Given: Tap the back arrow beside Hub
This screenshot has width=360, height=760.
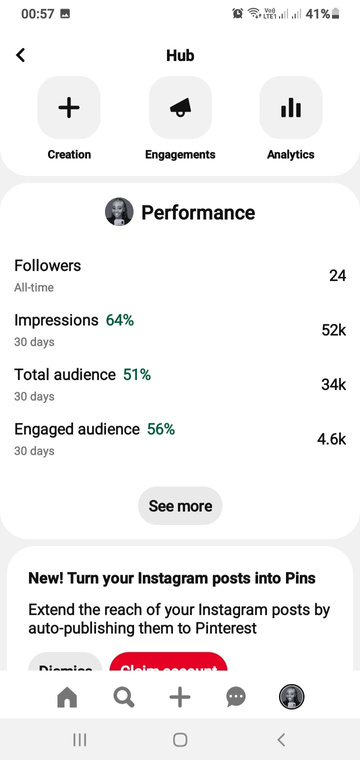Looking at the screenshot, I should 20,55.
